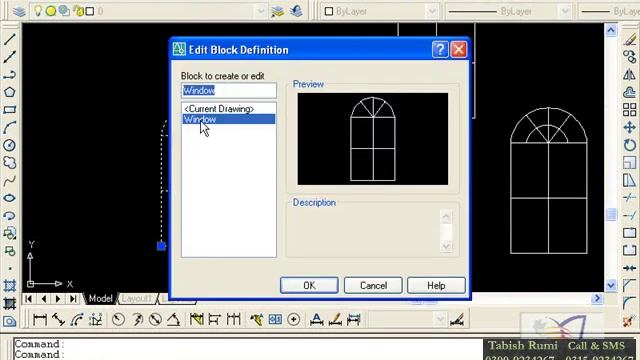Toggle layer freeze sun icon
This screenshot has width=640, height=360.
pos(51,11)
